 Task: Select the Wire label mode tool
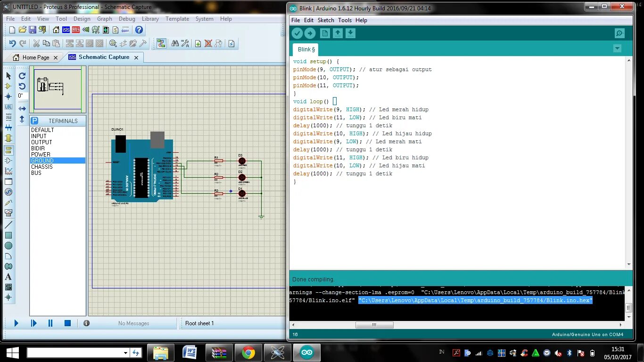[8, 107]
